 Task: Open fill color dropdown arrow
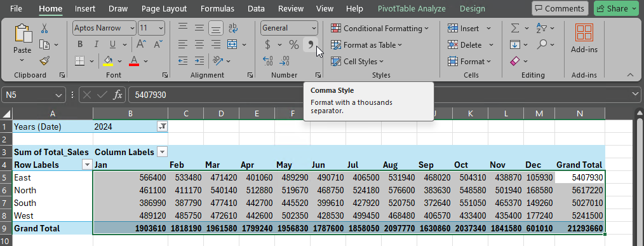pyautogui.click(x=119, y=61)
